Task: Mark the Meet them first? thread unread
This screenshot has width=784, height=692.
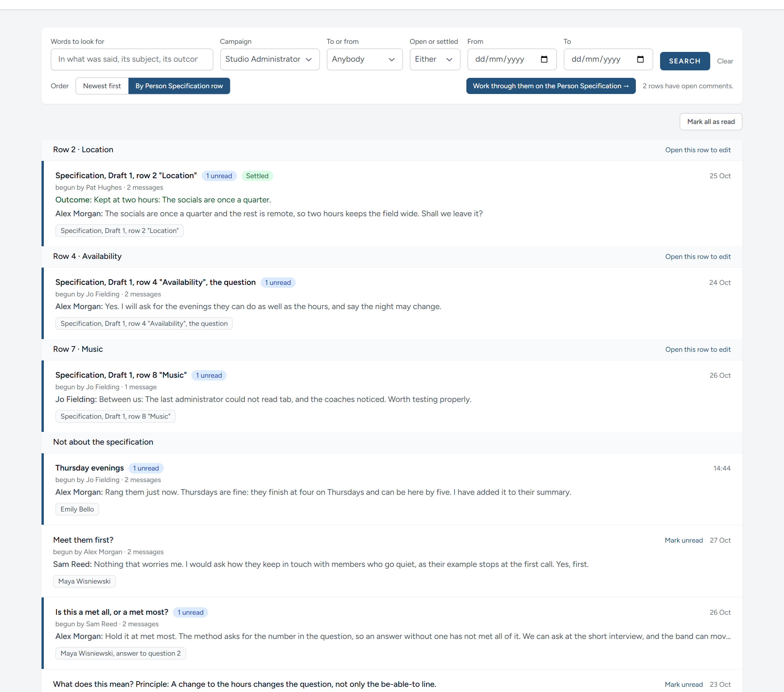Action: [683, 540]
